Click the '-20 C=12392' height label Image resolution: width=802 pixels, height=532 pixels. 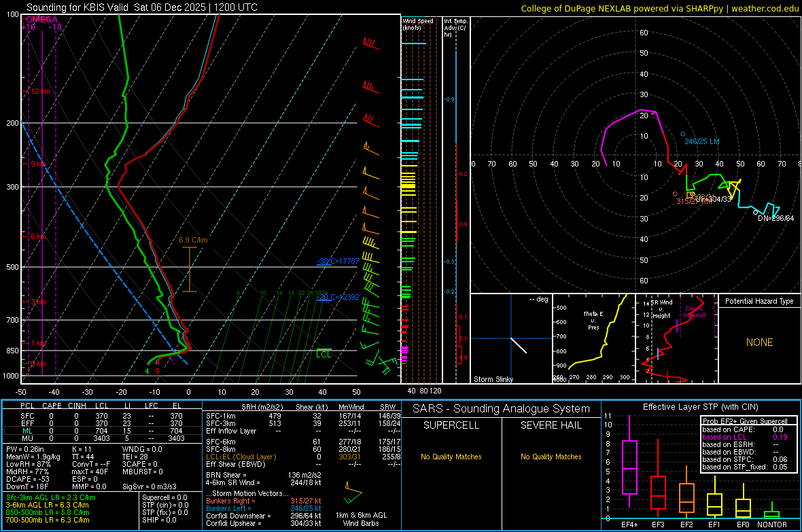pos(338,297)
